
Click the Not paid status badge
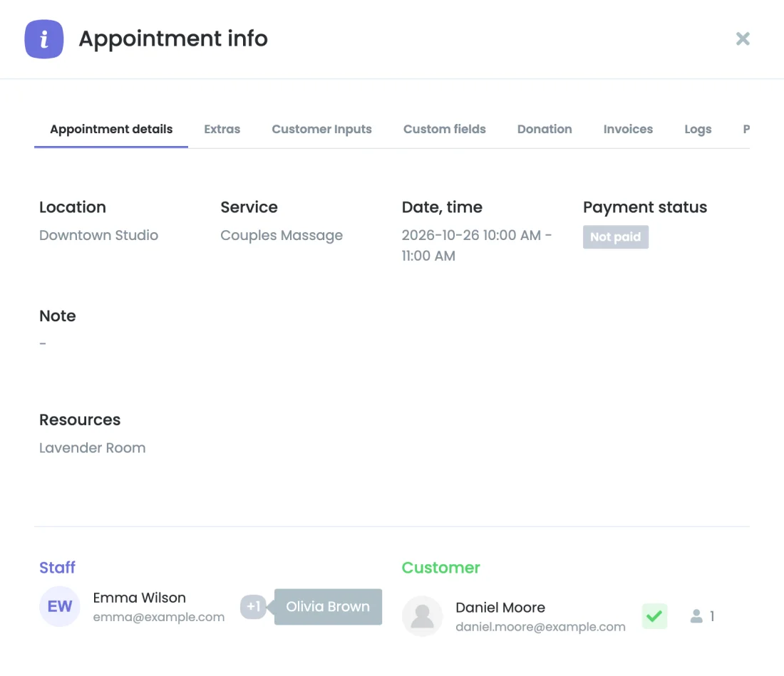616,236
